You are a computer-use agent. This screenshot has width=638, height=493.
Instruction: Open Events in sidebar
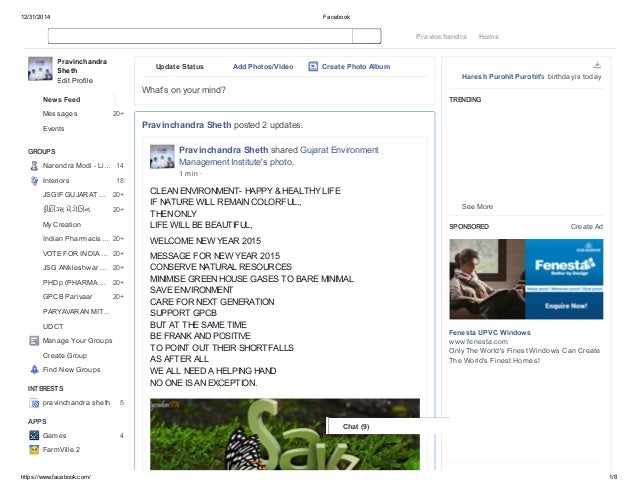coord(53,129)
